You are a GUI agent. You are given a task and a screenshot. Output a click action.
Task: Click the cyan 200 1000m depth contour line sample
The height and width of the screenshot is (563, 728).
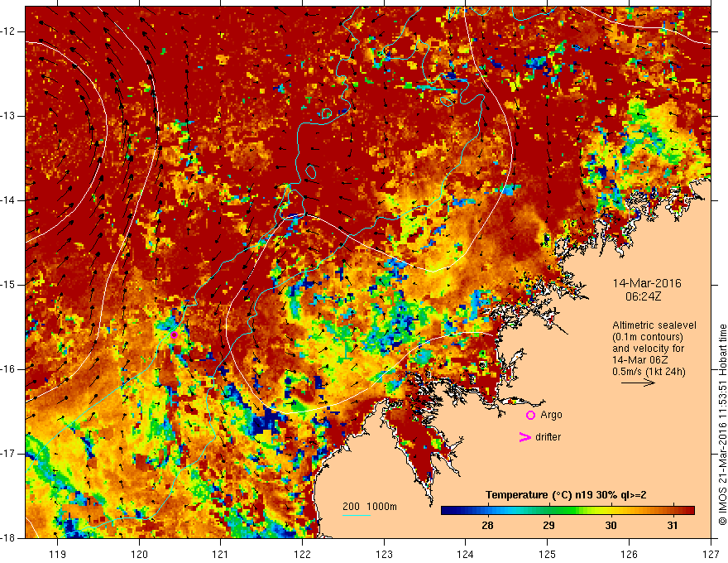pyautogui.click(x=356, y=515)
